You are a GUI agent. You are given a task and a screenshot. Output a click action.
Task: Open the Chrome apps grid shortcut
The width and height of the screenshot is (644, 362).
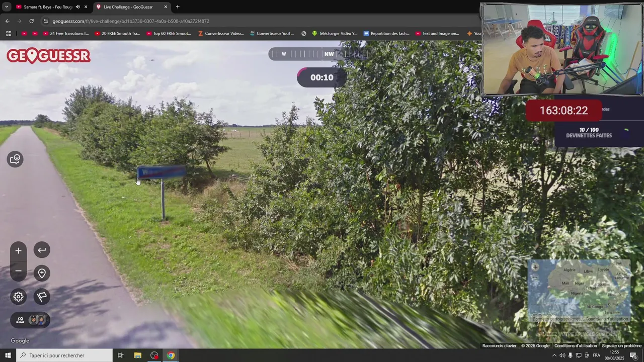[x=9, y=34]
